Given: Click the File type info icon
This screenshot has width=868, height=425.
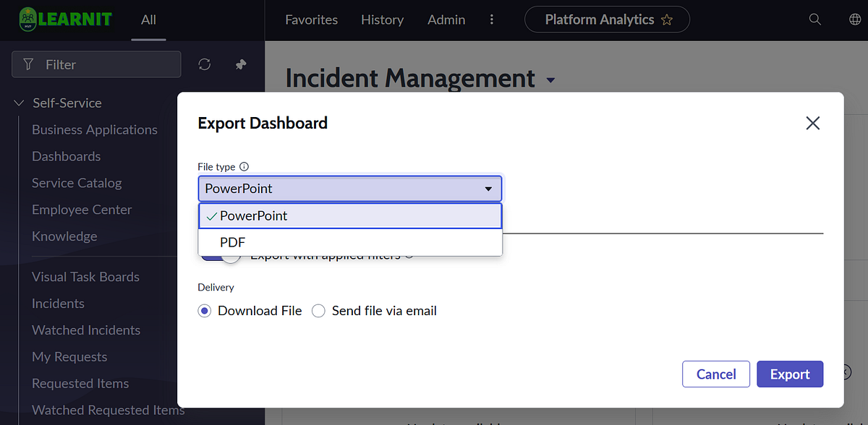Looking at the screenshot, I should (x=244, y=166).
